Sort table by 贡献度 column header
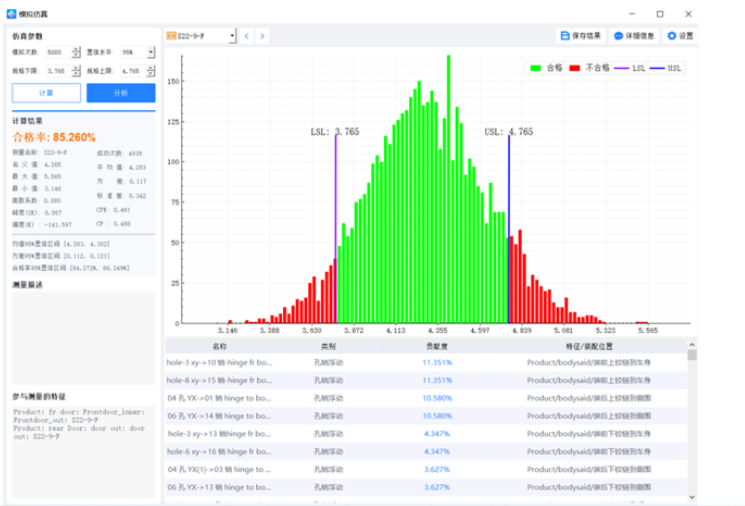 (436, 346)
